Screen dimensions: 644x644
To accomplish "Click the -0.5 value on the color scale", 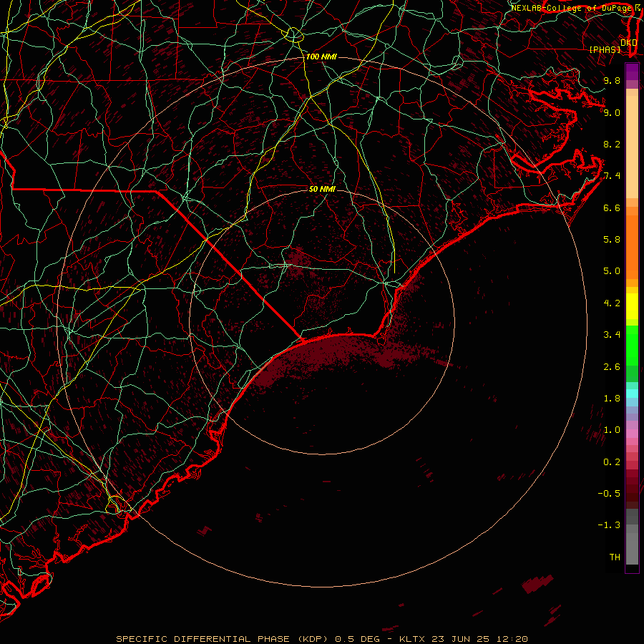I will tap(609, 494).
